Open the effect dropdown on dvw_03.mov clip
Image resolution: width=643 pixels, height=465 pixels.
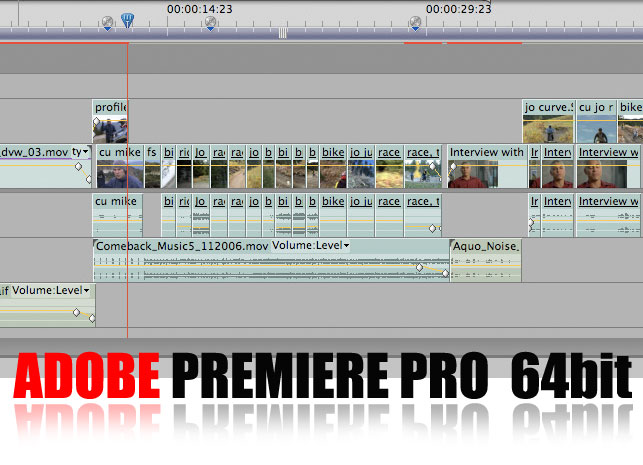81,152
